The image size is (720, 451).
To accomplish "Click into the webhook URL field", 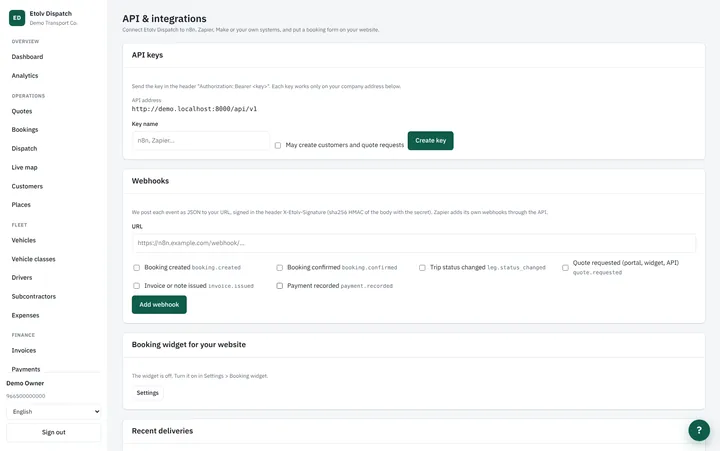I will pyautogui.click(x=414, y=243).
